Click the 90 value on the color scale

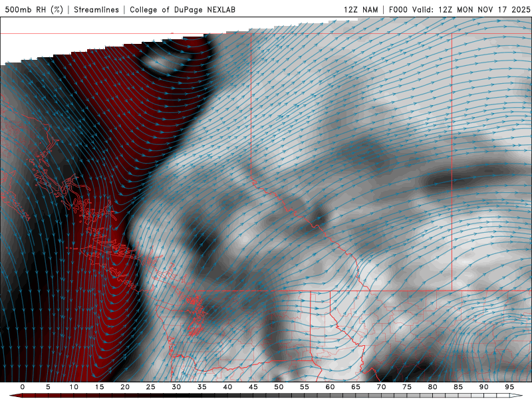pos(483,387)
